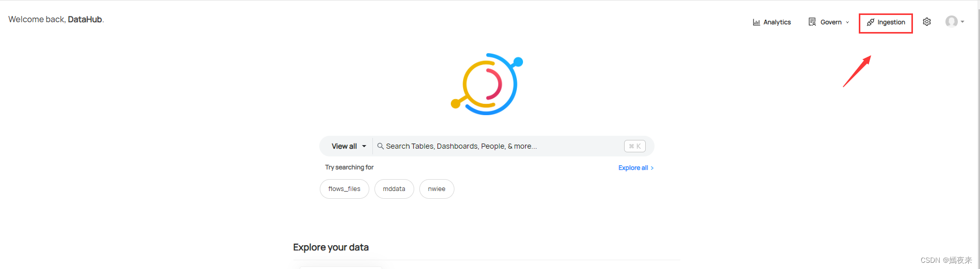This screenshot has height=269, width=980.
Task: Expand the profile avatar dropdown arrow
Action: pos(962,22)
